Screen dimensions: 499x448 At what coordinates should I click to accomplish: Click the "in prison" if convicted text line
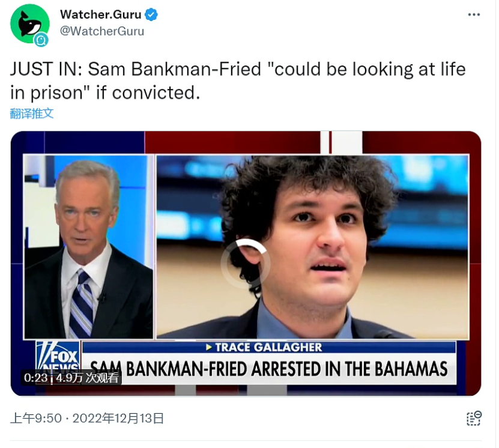(x=104, y=92)
